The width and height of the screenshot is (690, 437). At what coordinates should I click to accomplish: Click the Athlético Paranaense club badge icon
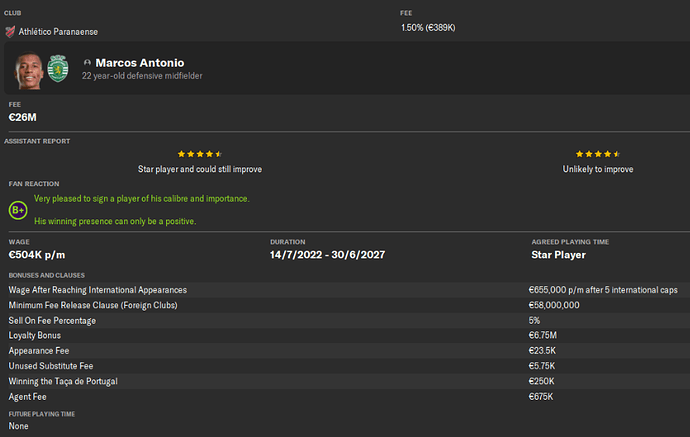tap(10, 32)
